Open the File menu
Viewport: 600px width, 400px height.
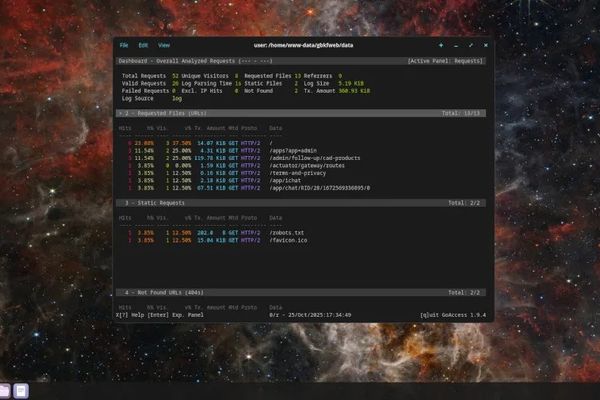pos(124,45)
